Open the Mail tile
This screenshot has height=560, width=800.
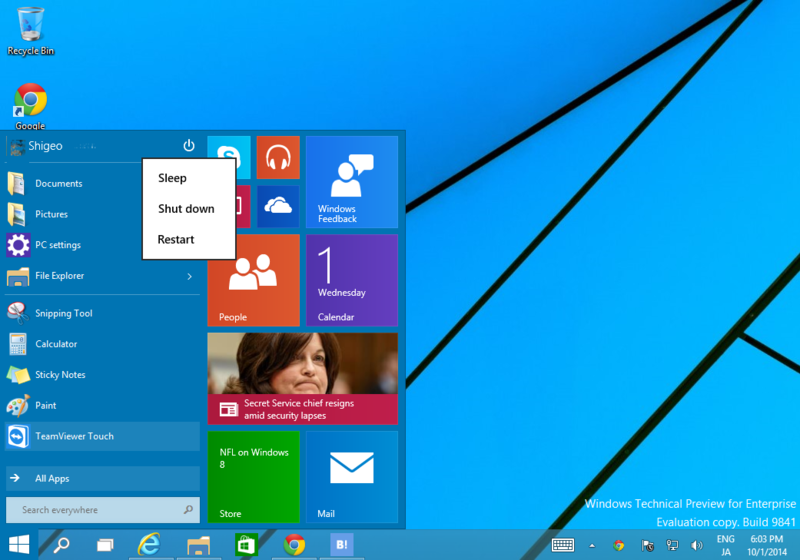point(352,477)
